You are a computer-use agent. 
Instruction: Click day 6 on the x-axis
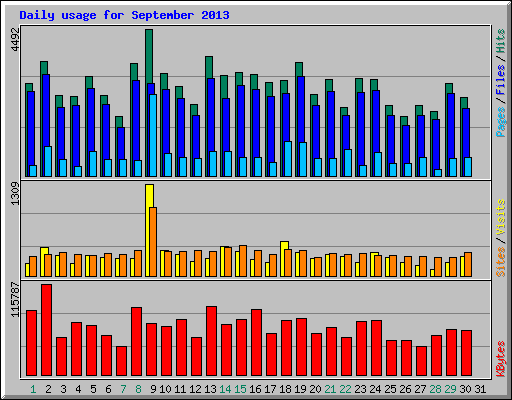click(108, 389)
